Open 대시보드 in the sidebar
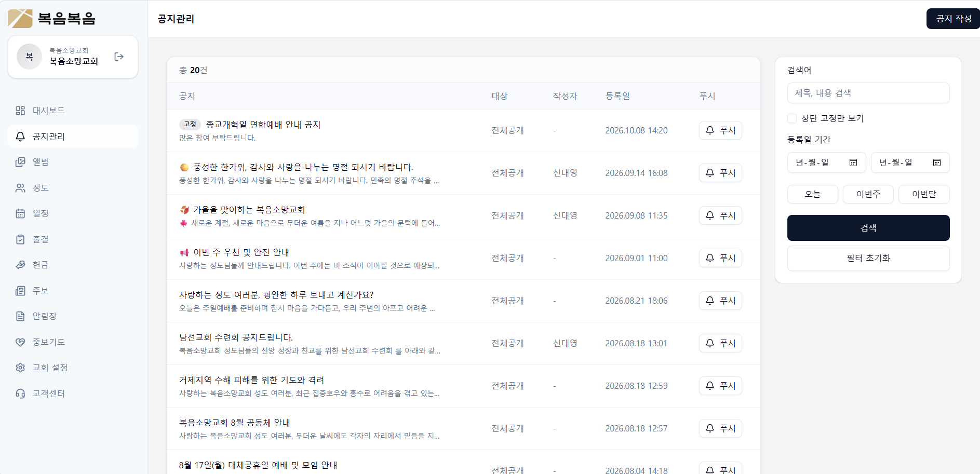This screenshot has height=474, width=980. [x=73, y=111]
